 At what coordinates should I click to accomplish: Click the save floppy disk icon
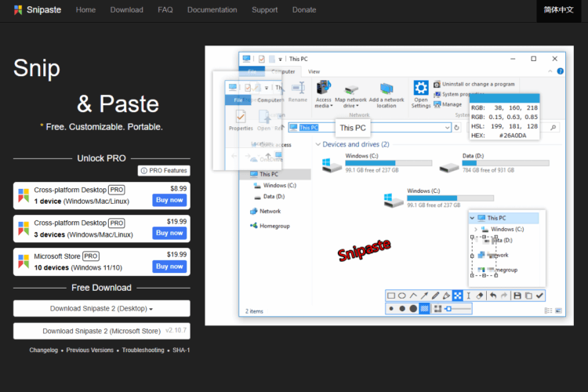pos(517,296)
